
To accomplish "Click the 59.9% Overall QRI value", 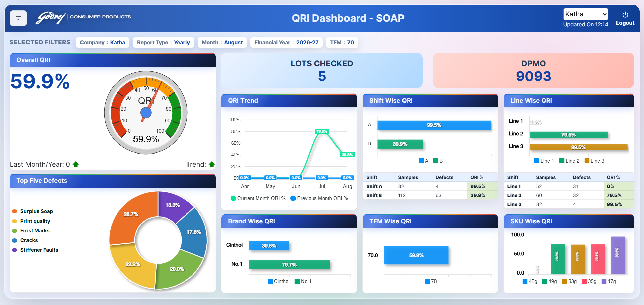I will [40, 81].
